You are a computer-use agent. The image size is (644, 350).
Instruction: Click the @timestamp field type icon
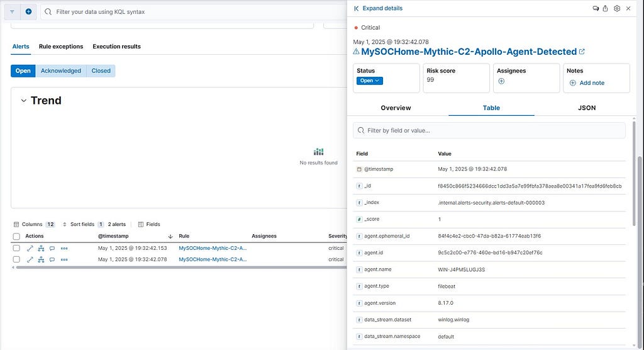(359, 169)
